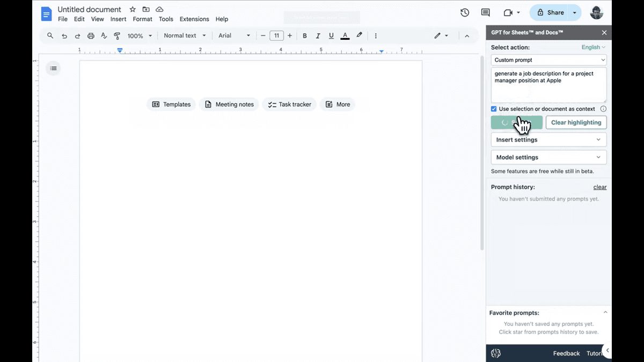The height and width of the screenshot is (362, 644).
Task: Expand the Insert settings section
Action: point(548,139)
